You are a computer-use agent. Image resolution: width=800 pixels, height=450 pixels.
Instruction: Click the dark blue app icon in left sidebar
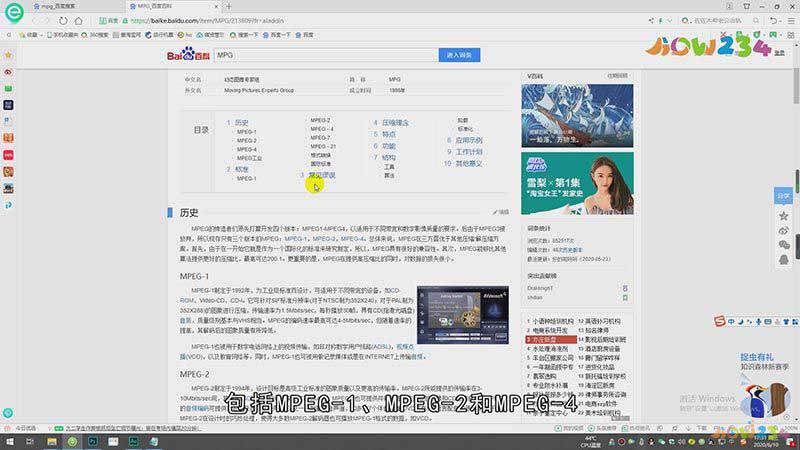pyautogui.click(x=8, y=105)
